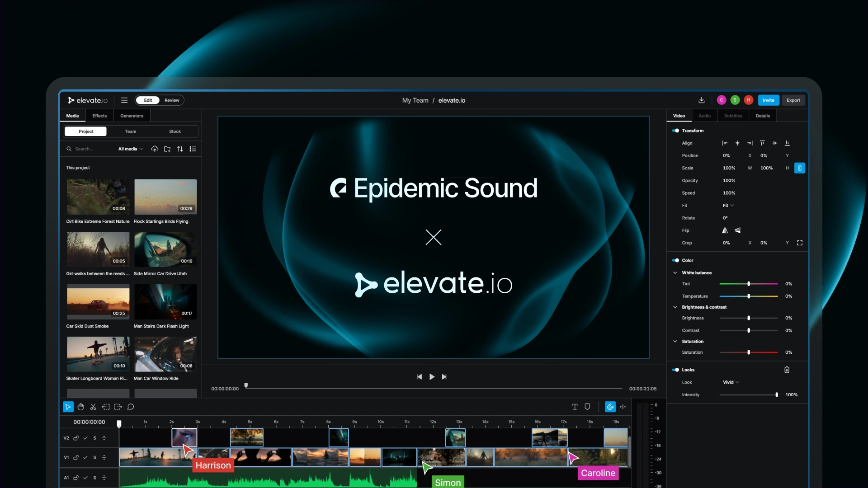Switch to the Effects tab
Screen dimensions: 868x488
[99, 116]
